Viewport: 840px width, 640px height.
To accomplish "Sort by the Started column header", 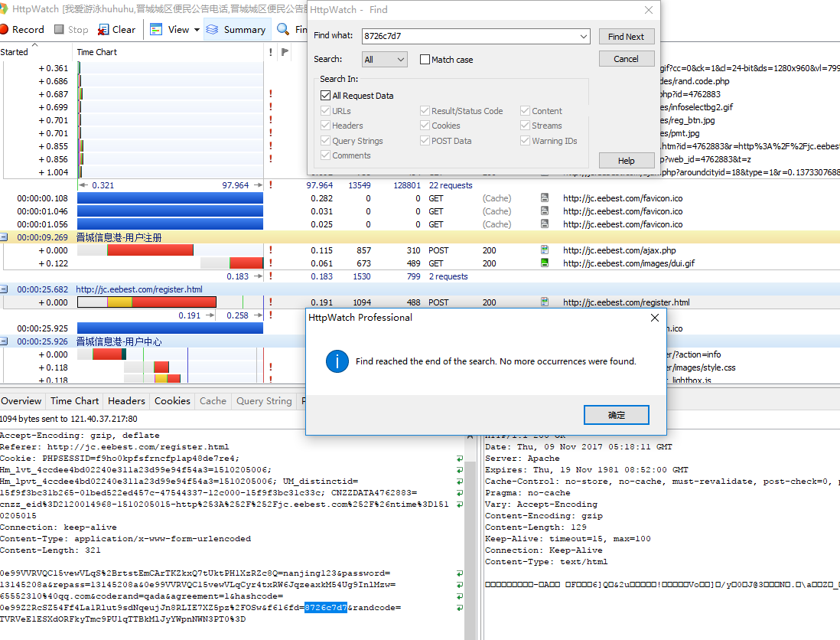I will [15, 52].
